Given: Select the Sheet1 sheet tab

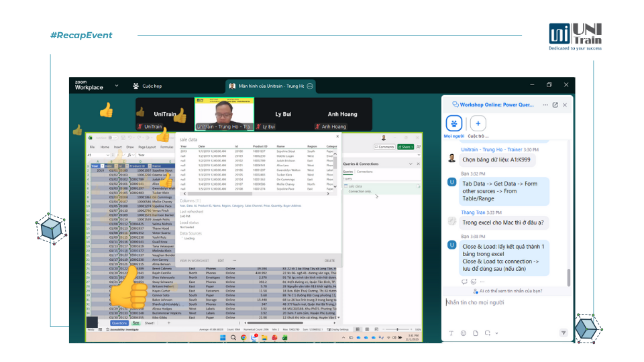Looking at the screenshot, I should [x=150, y=323].
